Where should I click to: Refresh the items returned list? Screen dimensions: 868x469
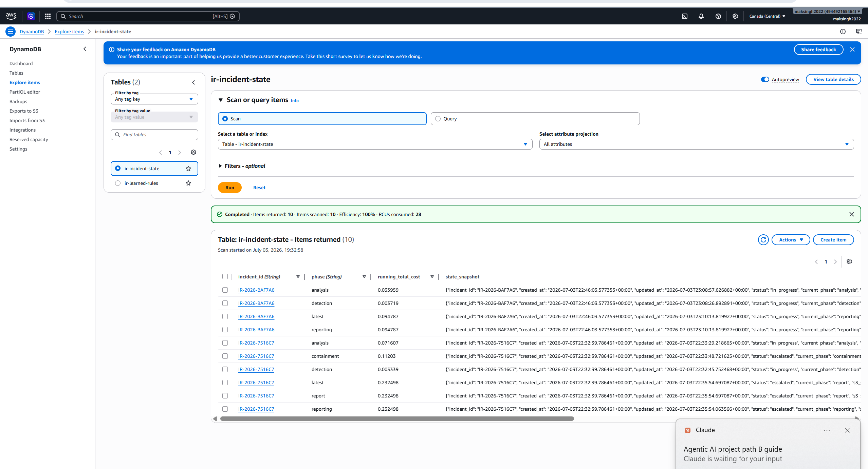coord(763,240)
